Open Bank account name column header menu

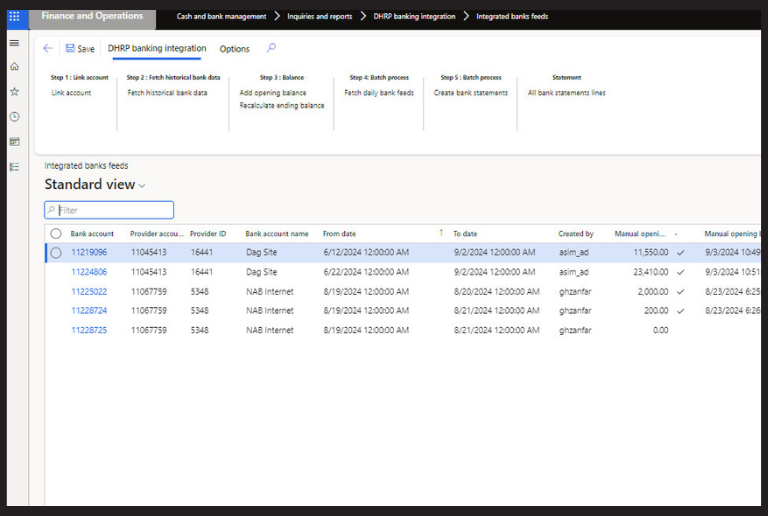click(277, 234)
